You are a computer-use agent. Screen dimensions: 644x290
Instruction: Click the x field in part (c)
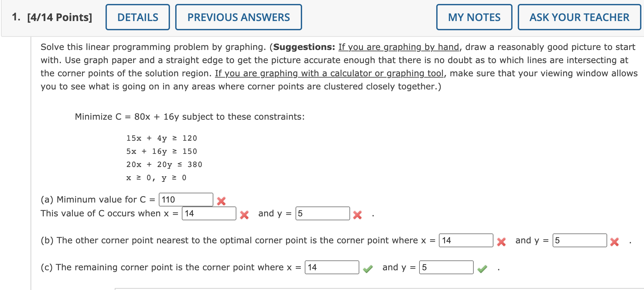pyautogui.click(x=332, y=268)
